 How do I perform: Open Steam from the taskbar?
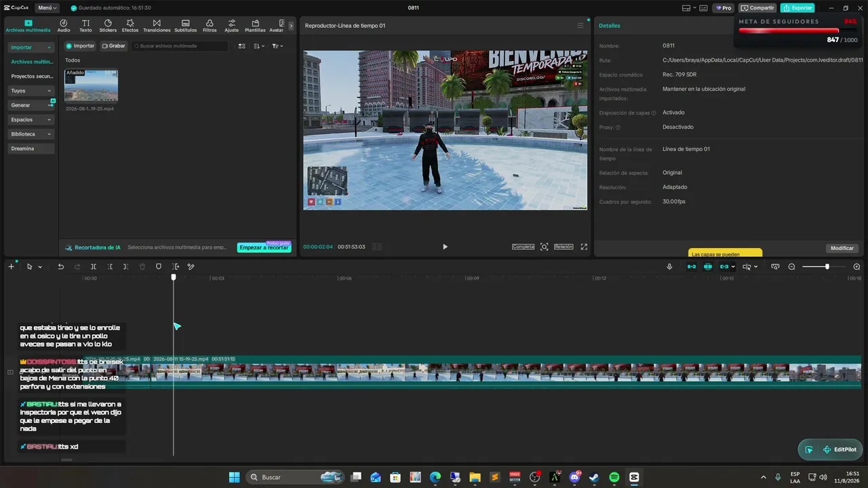point(595,477)
